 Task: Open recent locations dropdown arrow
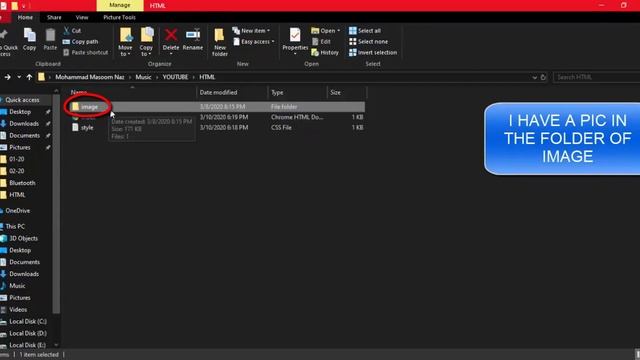click(19, 77)
